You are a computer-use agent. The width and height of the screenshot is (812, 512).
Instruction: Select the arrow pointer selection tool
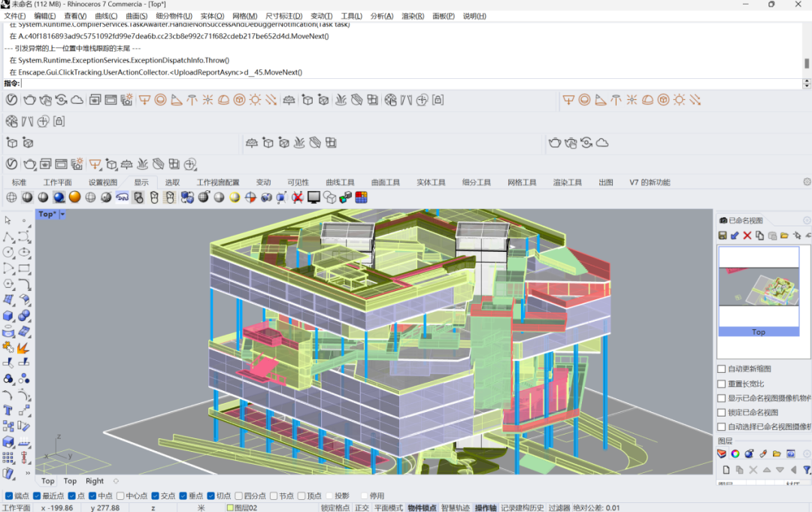coord(8,220)
